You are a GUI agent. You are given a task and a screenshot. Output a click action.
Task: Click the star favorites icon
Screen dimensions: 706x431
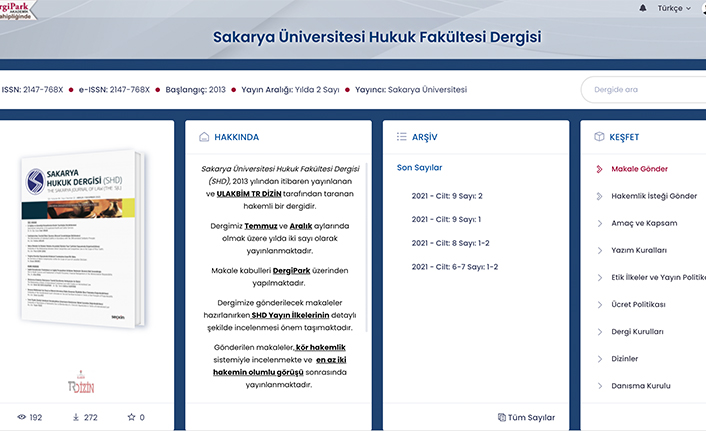[x=131, y=417]
